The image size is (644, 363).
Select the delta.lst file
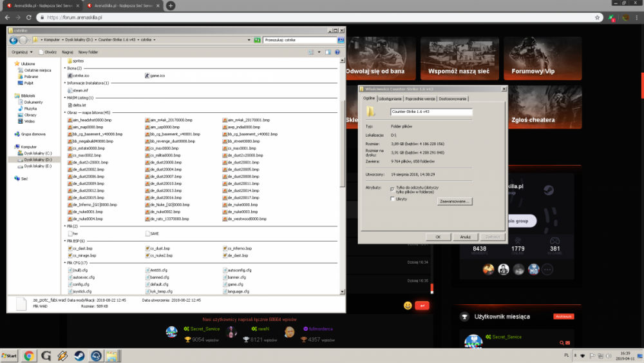pos(77,105)
